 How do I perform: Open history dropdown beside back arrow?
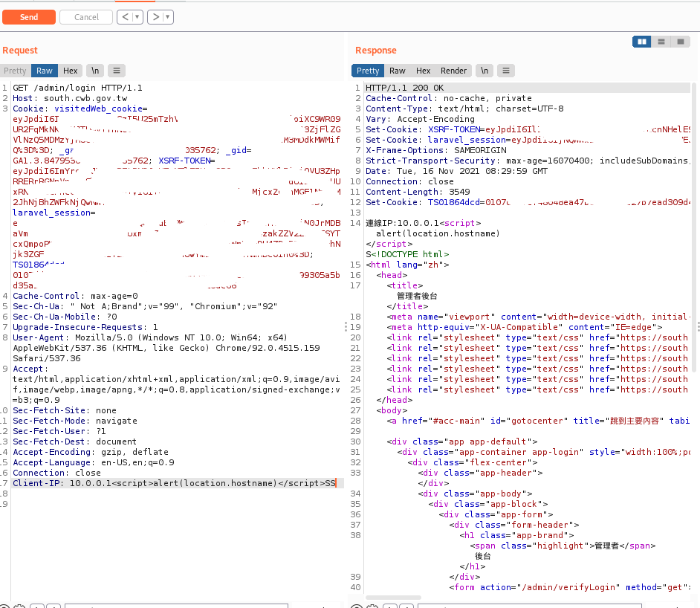pos(137,17)
